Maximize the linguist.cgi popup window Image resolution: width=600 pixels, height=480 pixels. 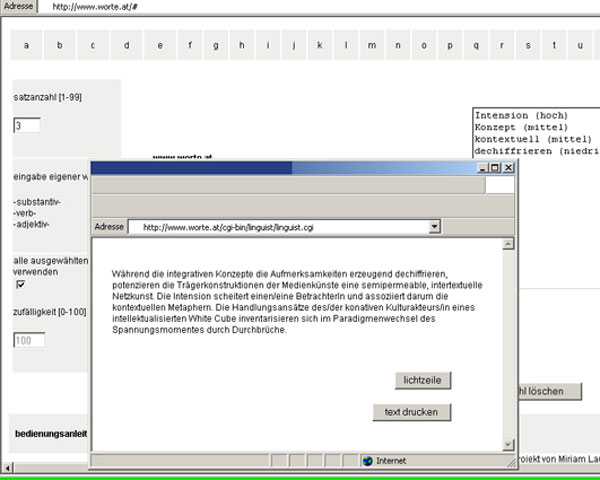(495, 168)
